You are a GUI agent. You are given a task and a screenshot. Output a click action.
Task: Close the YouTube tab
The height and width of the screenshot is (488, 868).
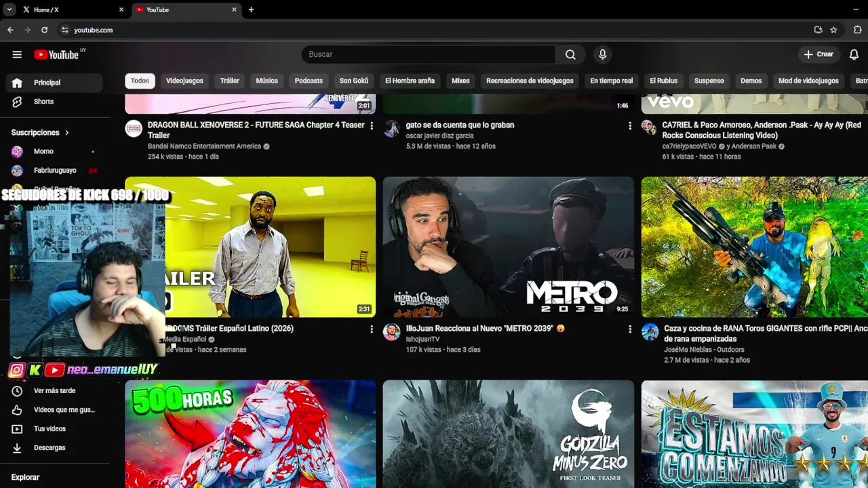[235, 9]
